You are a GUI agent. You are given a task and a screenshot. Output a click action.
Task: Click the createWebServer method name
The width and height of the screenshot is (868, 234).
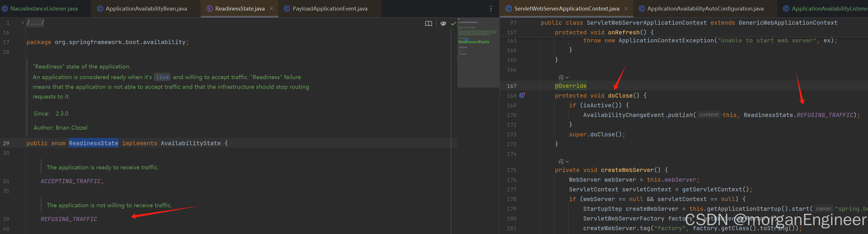pyautogui.click(x=627, y=170)
